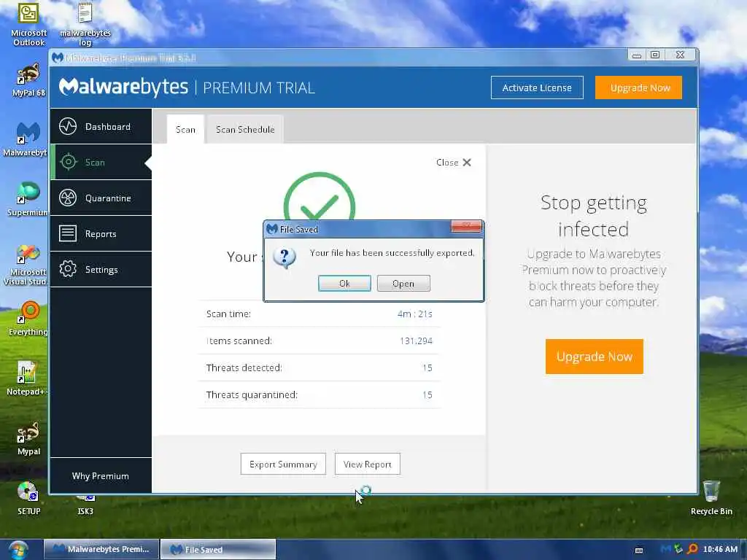
Task: Click the Malwarebytes logo in header
Action: coord(124,87)
